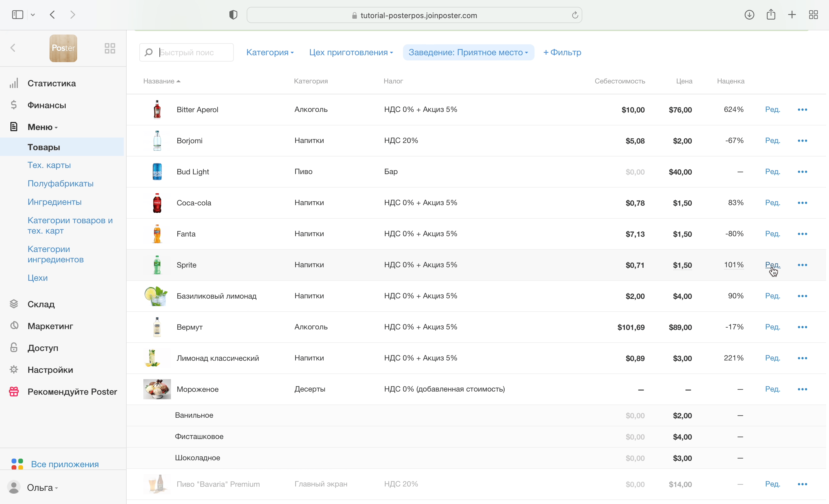The width and height of the screenshot is (829, 504).
Task: Click the Маркетинг pie chart icon
Action: (x=14, y=326)
